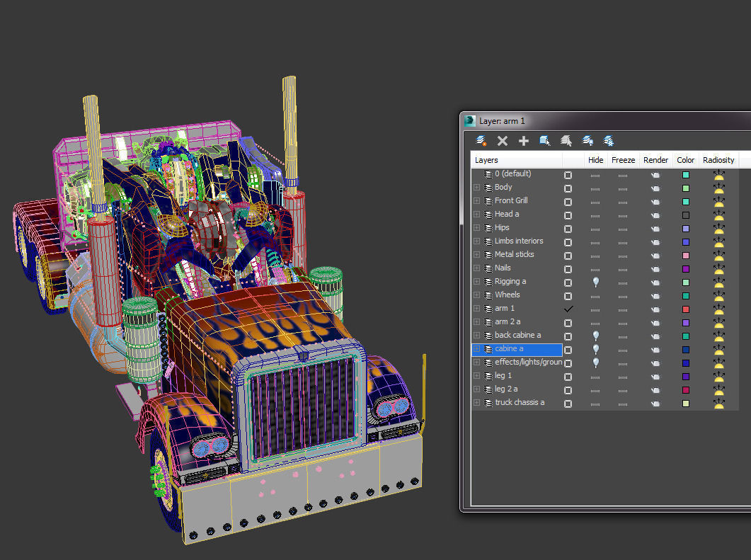Expand the Body layer tree

pyautogui.click(x=476, y=188)
